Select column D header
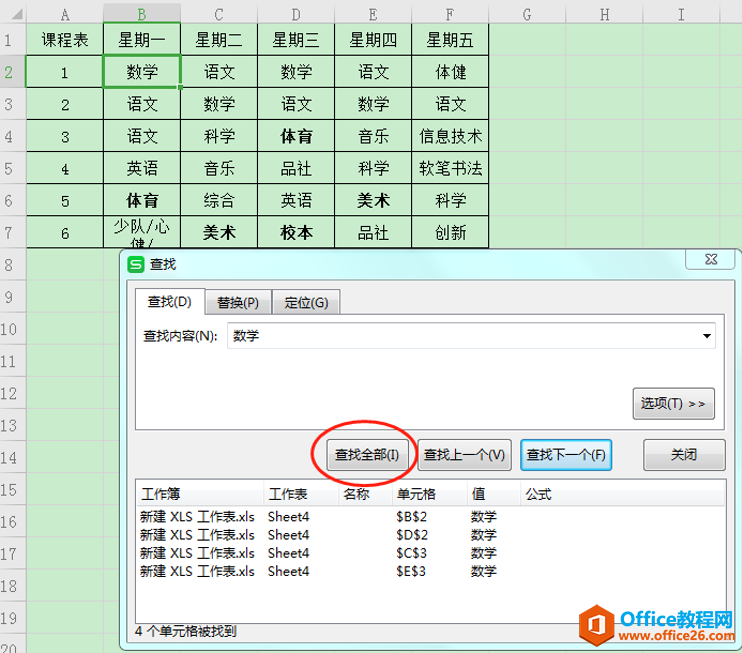Image resolution: width=742 pixels, height=653 pixels. pos(296,14)
